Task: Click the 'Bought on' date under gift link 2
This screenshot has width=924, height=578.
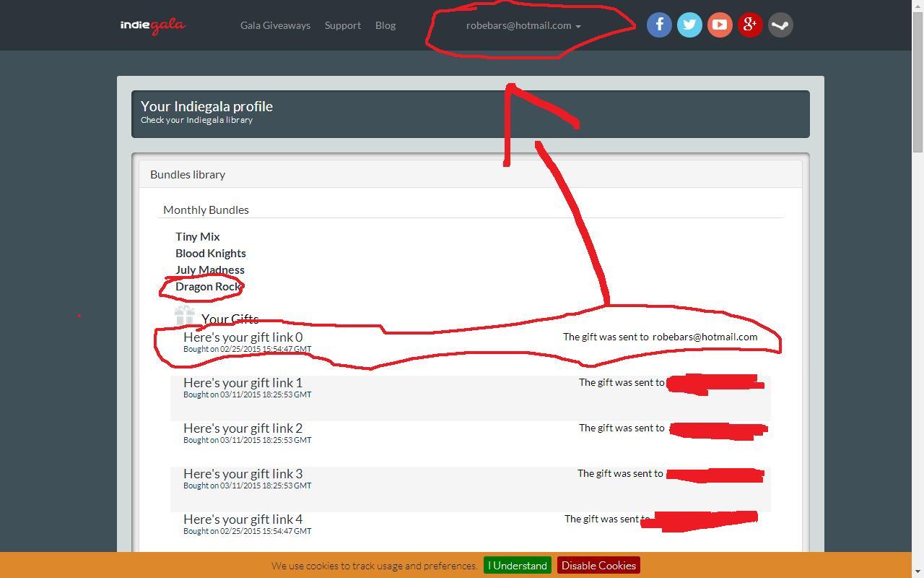Action: (x=248, y=440)
